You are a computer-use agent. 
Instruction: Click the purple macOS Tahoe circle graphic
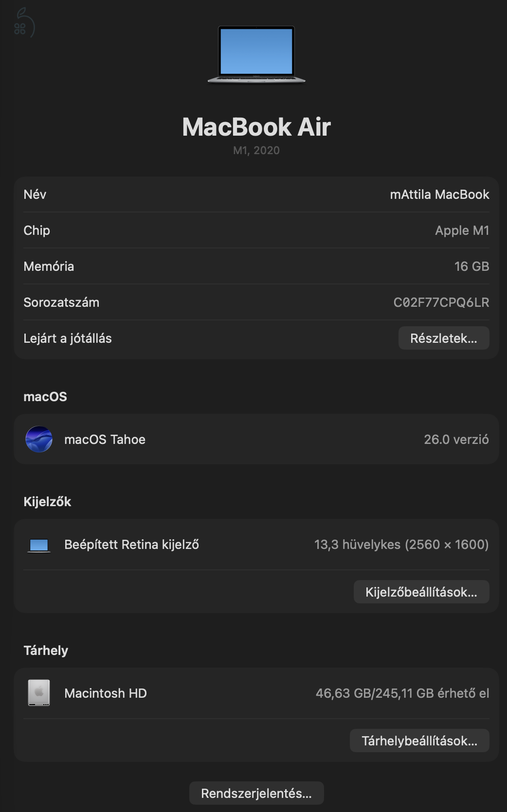coord(38,440)
